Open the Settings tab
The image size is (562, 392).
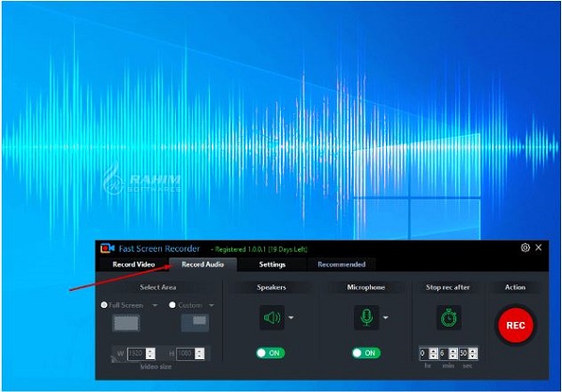pyautogui.click(x=273, y=265)
